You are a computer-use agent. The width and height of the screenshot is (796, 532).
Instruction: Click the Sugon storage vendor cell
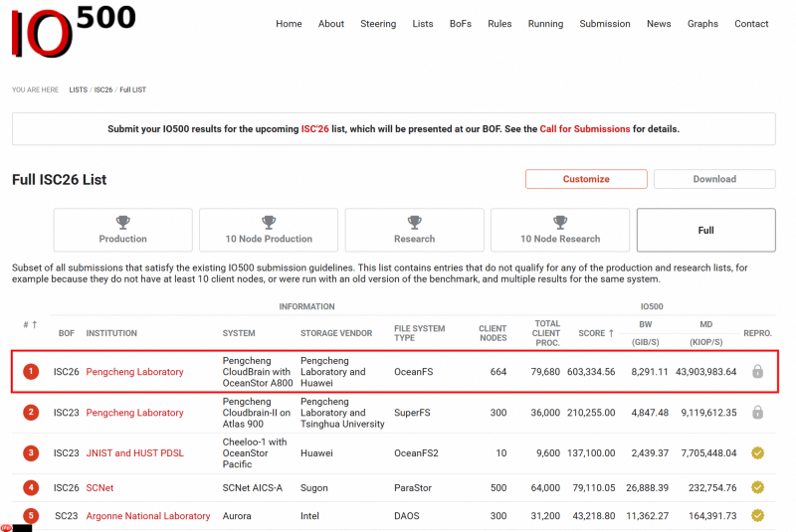point(314,487)
